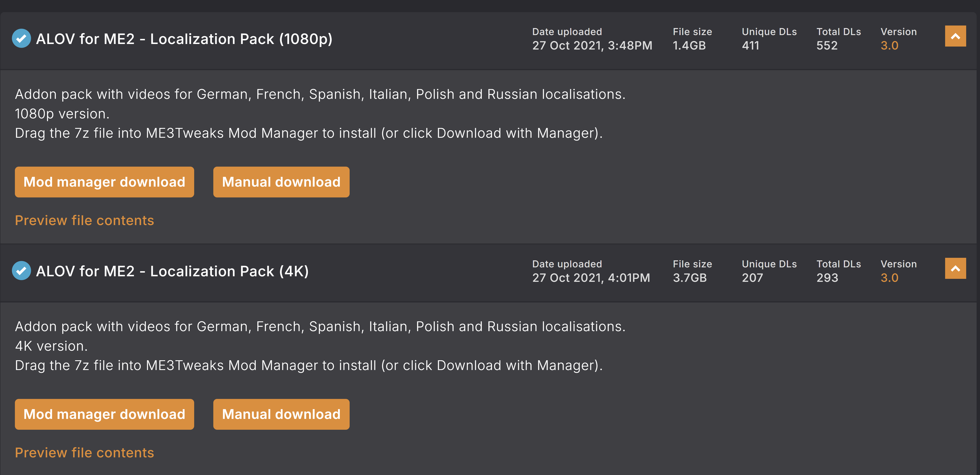This screenshot has width=980, height=475.
Task: Click the 27 Oct 2021, 4:01PM upload date
Action: (x=591, y=278)
